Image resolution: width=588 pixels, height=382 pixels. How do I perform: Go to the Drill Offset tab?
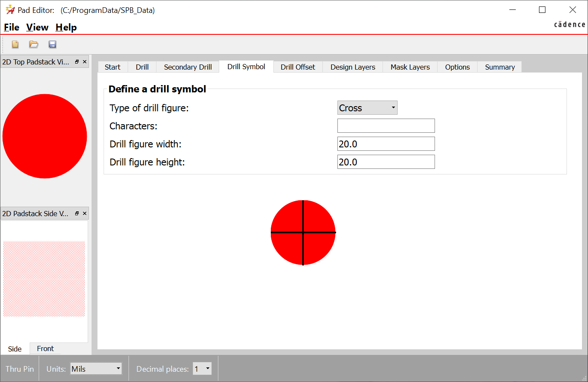298,67
